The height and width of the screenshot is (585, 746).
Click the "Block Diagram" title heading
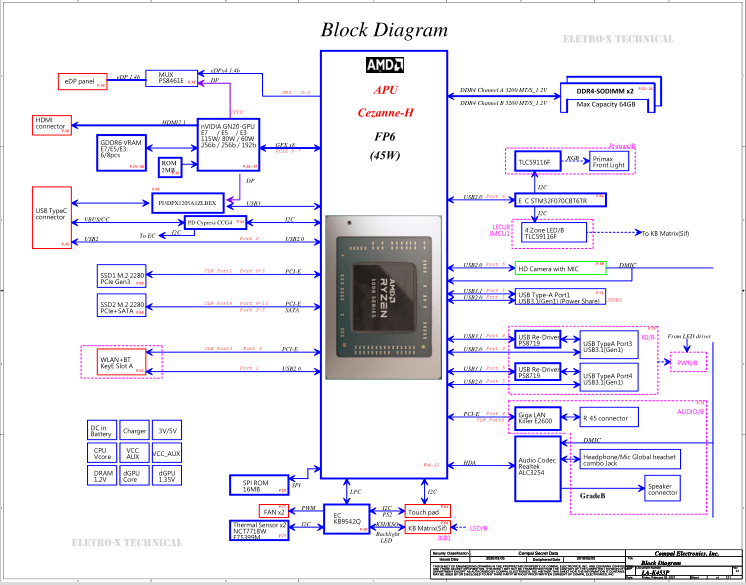(384, 30)
